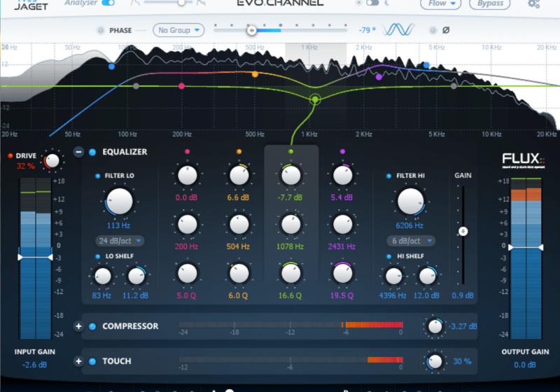Click the 2431 Hz frequency knob

click(x=342, y=225)
